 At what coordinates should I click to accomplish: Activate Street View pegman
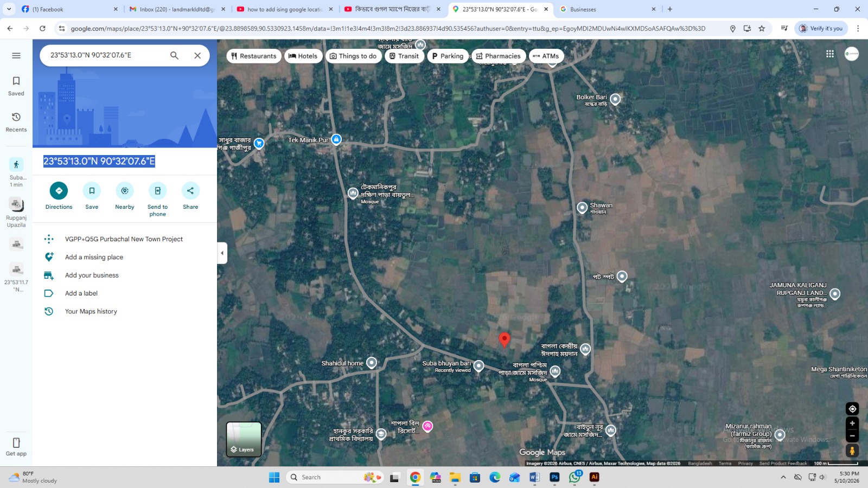[x=852, y=451]
